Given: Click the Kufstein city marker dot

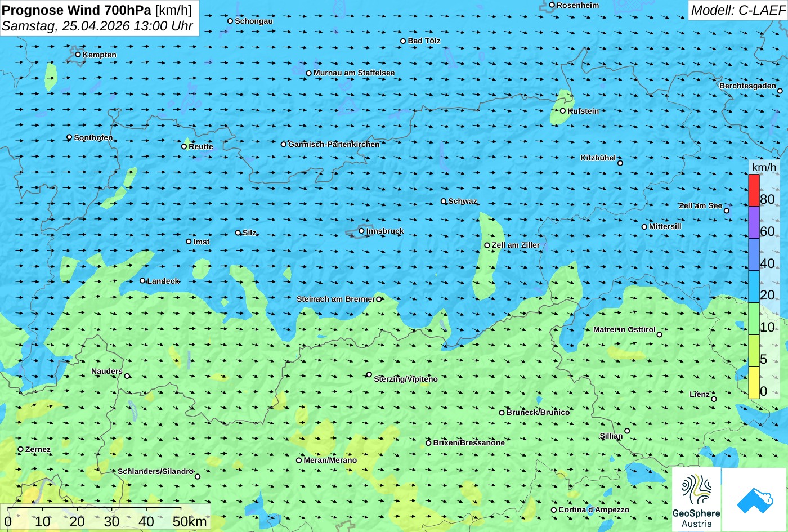Looking at the screenshot, I should [562, 111].
